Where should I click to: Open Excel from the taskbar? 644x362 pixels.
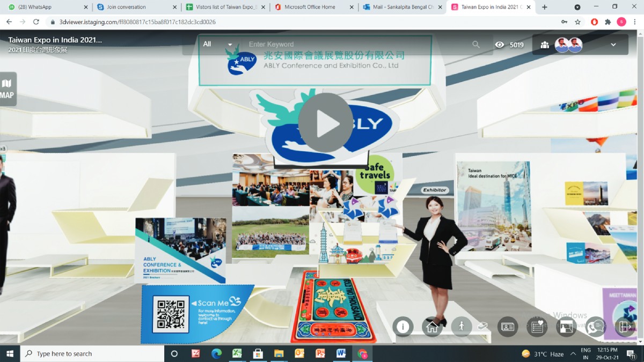(x=237, y=353)
